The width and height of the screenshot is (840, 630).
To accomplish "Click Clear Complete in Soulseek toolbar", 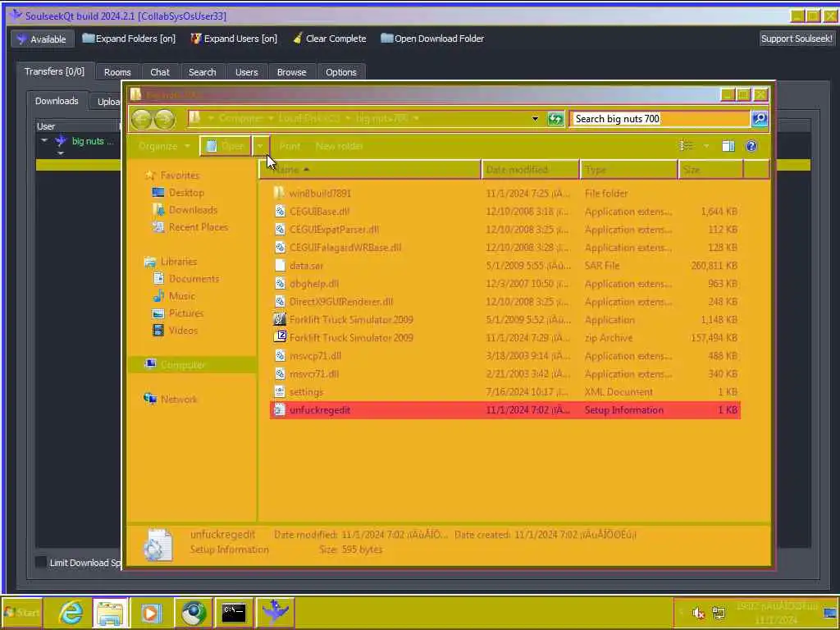I will coord(330,39).
